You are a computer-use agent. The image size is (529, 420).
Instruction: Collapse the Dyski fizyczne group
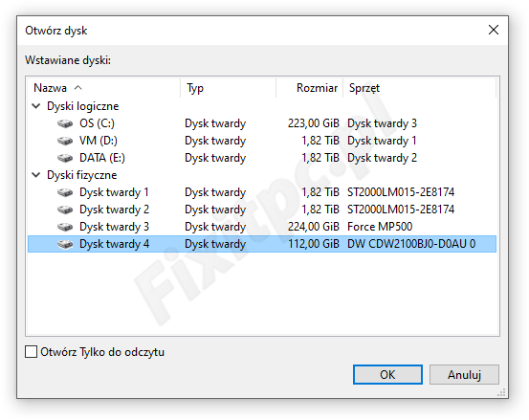tap(36, 175)
